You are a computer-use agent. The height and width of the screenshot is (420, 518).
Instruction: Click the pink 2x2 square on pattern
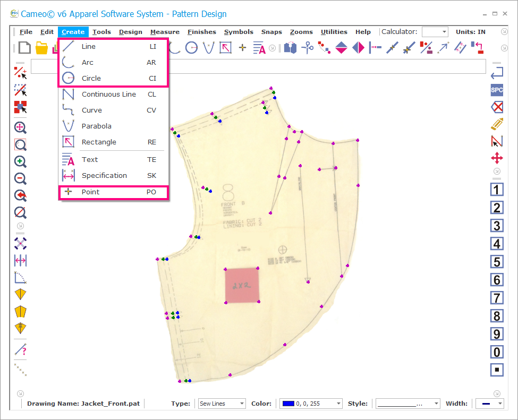[242, 286]
